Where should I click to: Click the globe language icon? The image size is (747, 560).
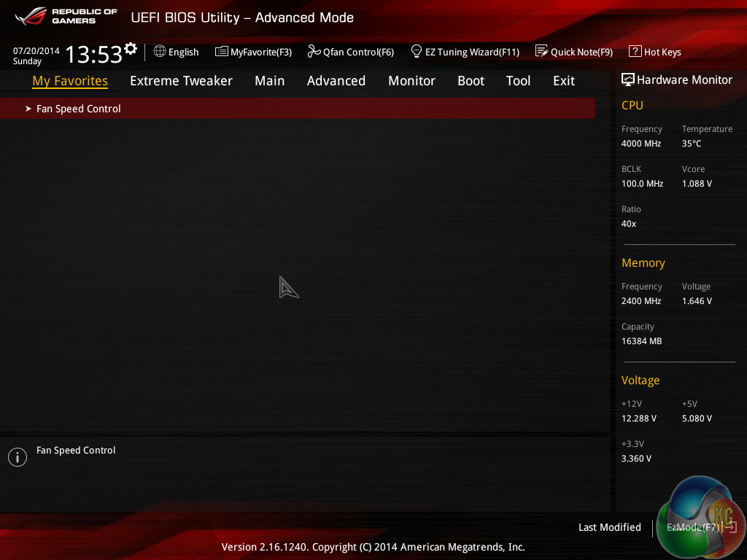[x=160, y=51]
